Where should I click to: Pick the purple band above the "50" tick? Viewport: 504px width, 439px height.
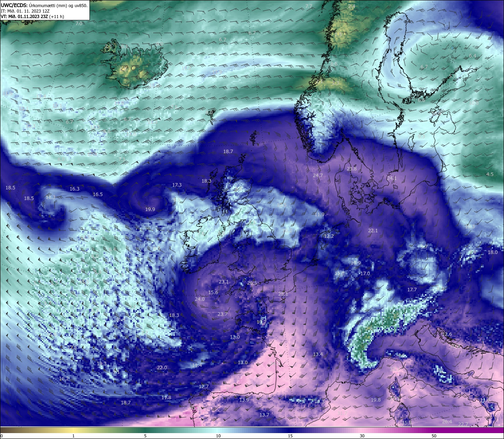tap(434, 430)
